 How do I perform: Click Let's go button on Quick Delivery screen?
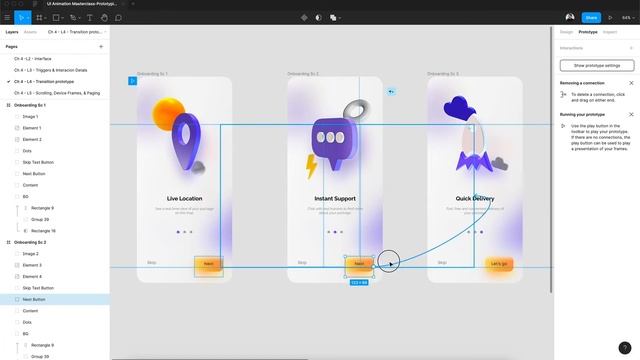coord(499,264)
